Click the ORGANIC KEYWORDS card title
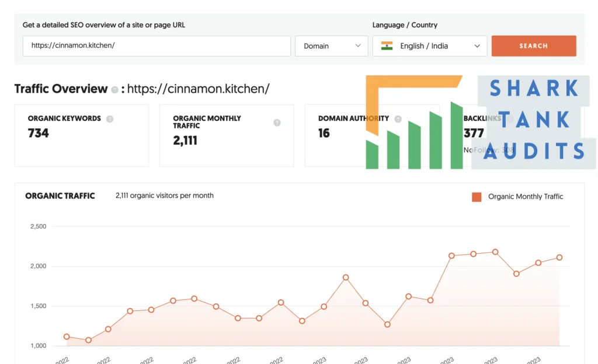Image resolution: width=598 pixels, height=364 pixels. (x=64, y=118)
